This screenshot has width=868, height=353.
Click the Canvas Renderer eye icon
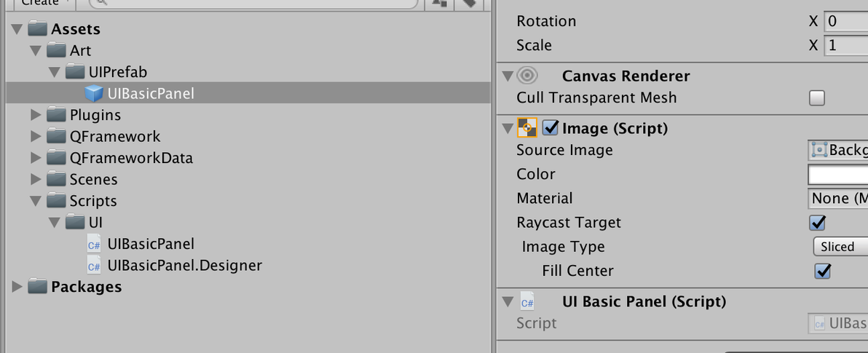click(527, 76)
